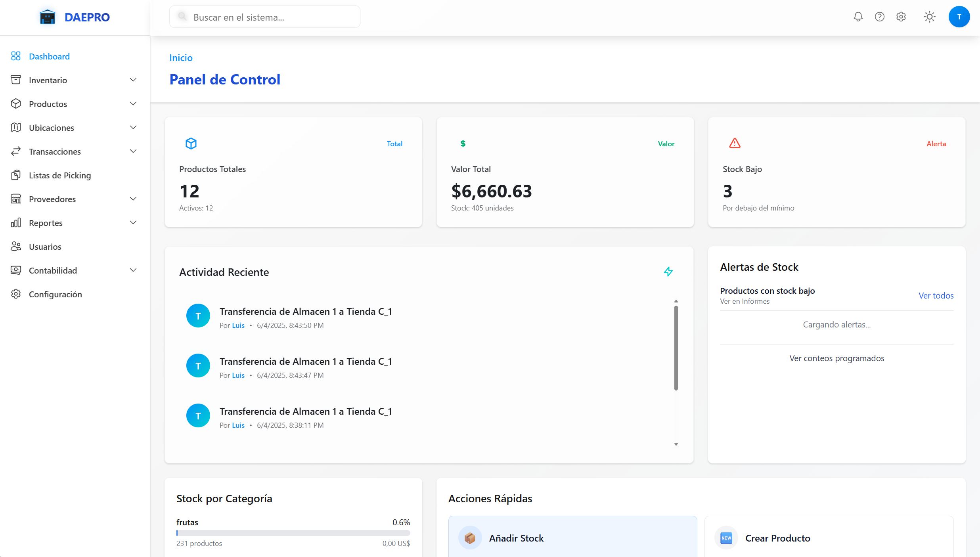Select the Usuarios sidebar icon
The height and width of the screenshot is (557, 980).
(x=16, y=246)
